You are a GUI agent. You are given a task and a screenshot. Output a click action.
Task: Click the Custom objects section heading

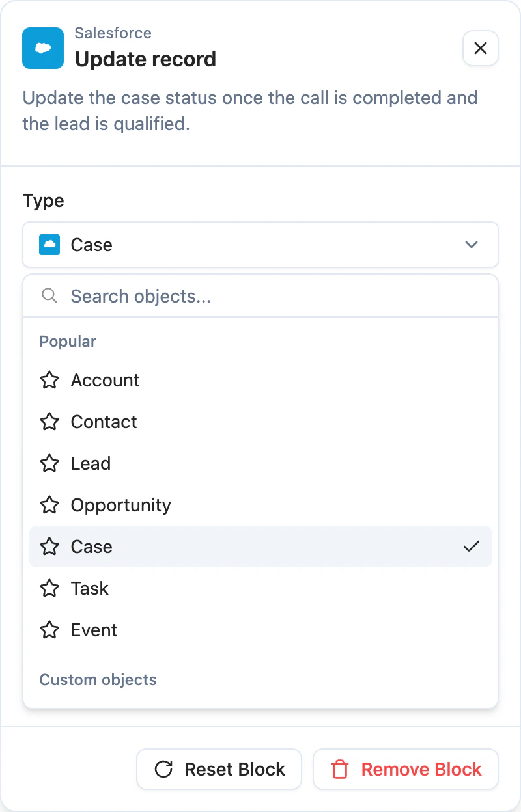point(98,680)
